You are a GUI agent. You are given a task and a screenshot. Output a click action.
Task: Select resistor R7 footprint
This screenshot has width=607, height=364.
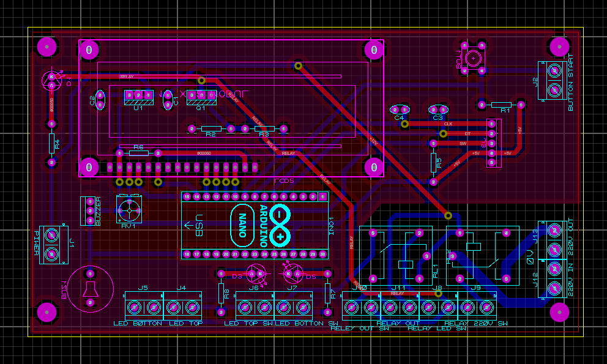point(327,293)
